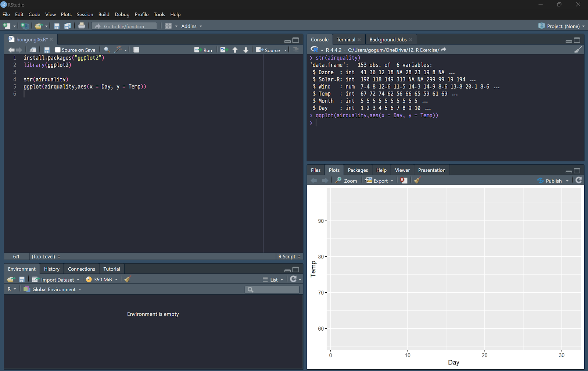Viewport: 588px width, 371px height.
Task: Change file type via R Script selector
Action: [x=289, y=257]
